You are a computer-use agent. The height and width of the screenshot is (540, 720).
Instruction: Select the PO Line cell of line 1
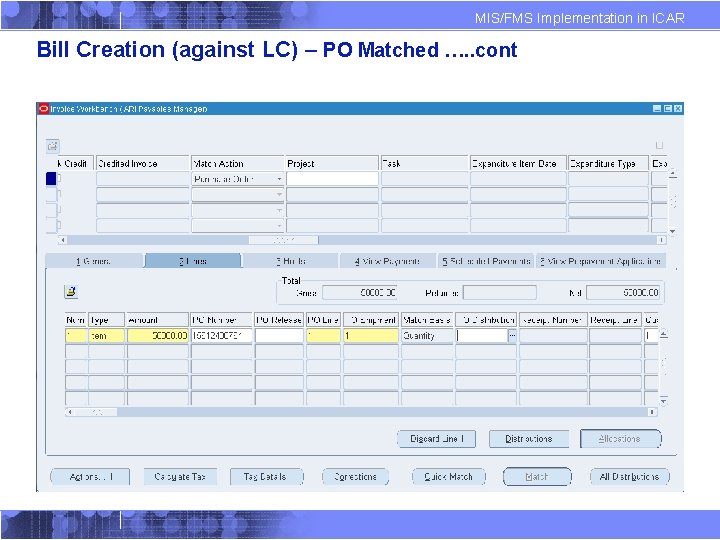click(x=324, y=336)
